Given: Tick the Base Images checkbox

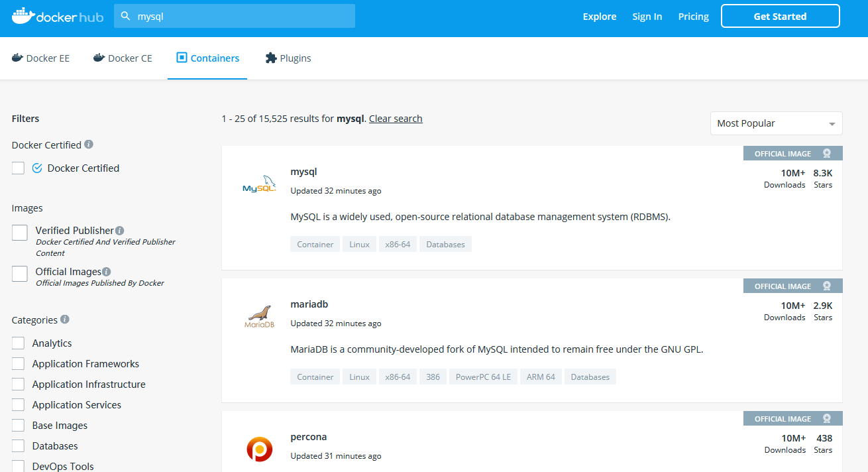Looking at the screenshot, I should pos(19,426).
